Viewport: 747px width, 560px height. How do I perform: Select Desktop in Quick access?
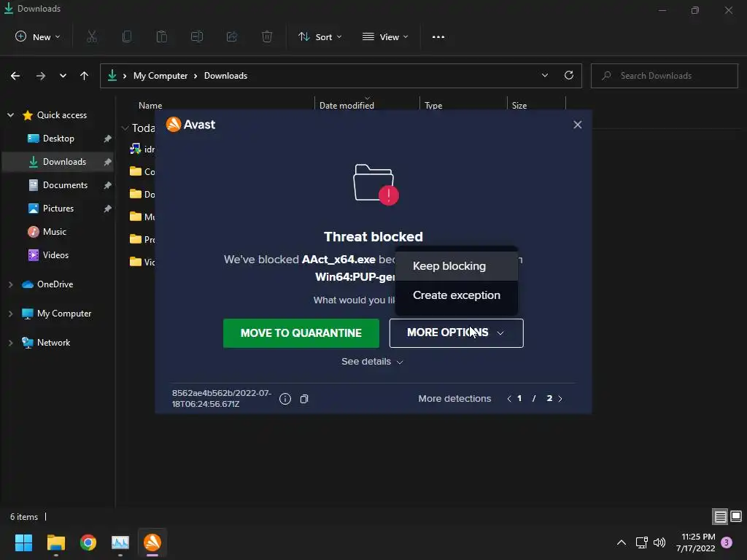coord(58,138)
